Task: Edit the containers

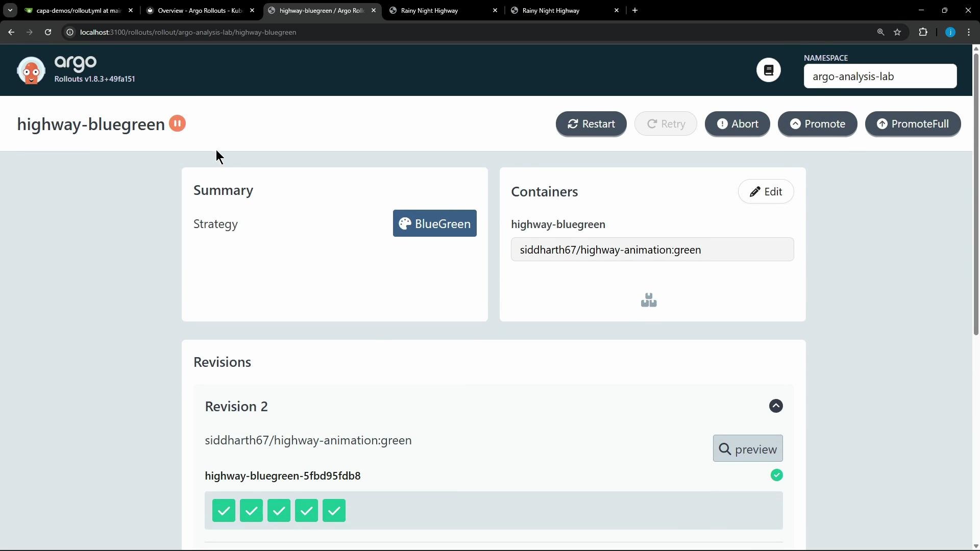Action: 766,191
